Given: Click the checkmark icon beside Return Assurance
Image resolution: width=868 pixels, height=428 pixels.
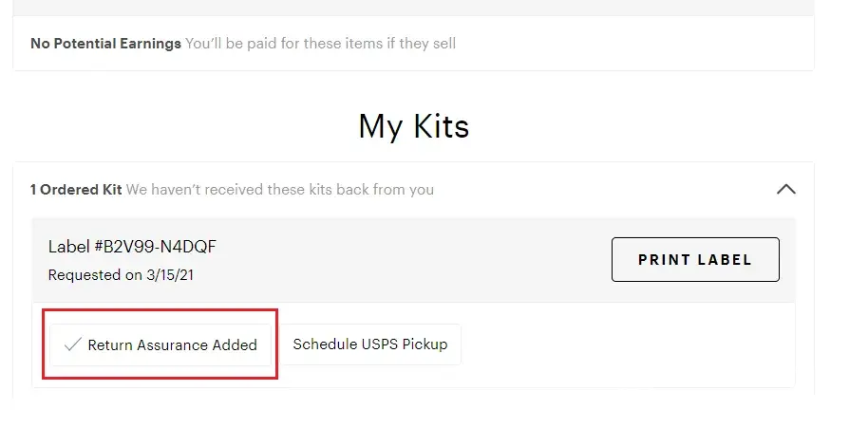Looking at the screenshot, I should point(72,344).
